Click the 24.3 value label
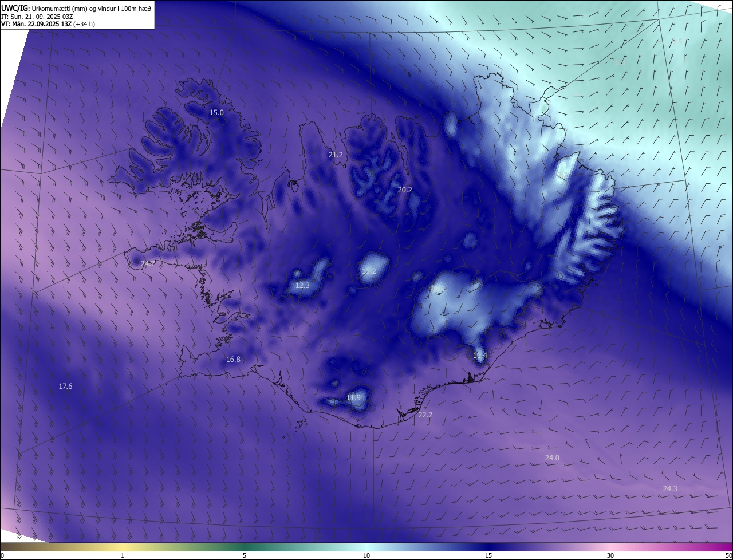 [x=670, y=488]
